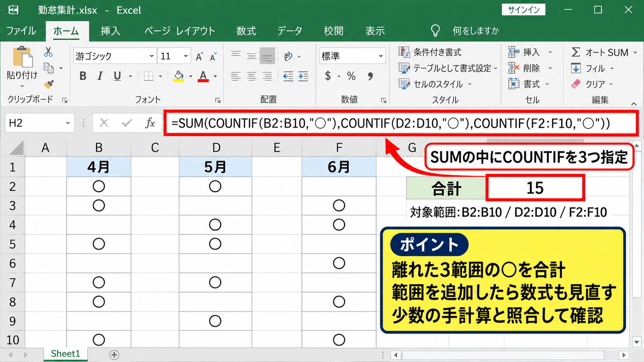
Task: Click the formula enter checkmark icon
Action: (x=127, y=123)
